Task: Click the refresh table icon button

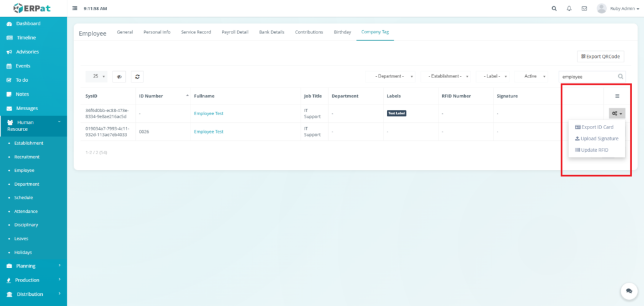Action: tap(136, 76)
